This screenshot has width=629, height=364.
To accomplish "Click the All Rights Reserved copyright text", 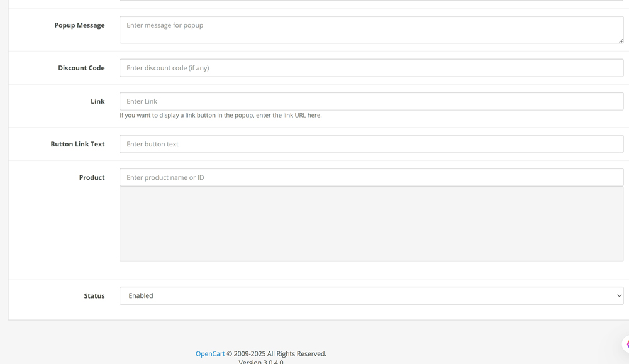I will [277, 353].
